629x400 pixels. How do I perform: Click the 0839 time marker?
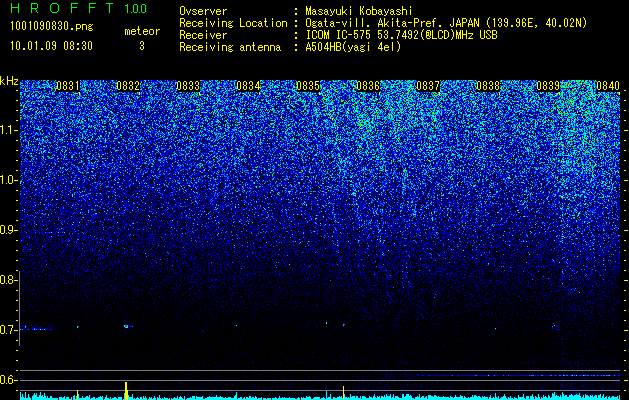[x=548, y=86]
